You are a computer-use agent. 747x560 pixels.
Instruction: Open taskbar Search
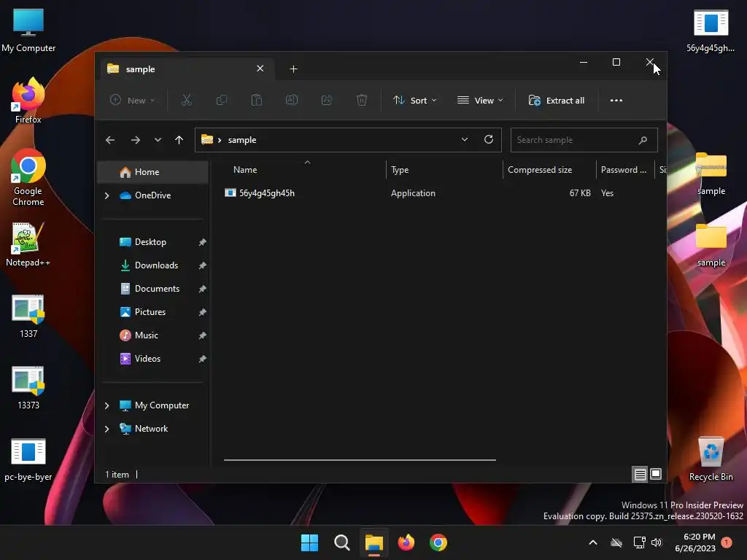341,542
